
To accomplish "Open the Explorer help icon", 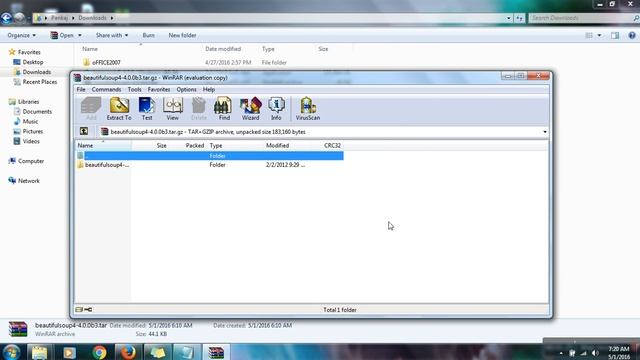I will click(632, 36).
